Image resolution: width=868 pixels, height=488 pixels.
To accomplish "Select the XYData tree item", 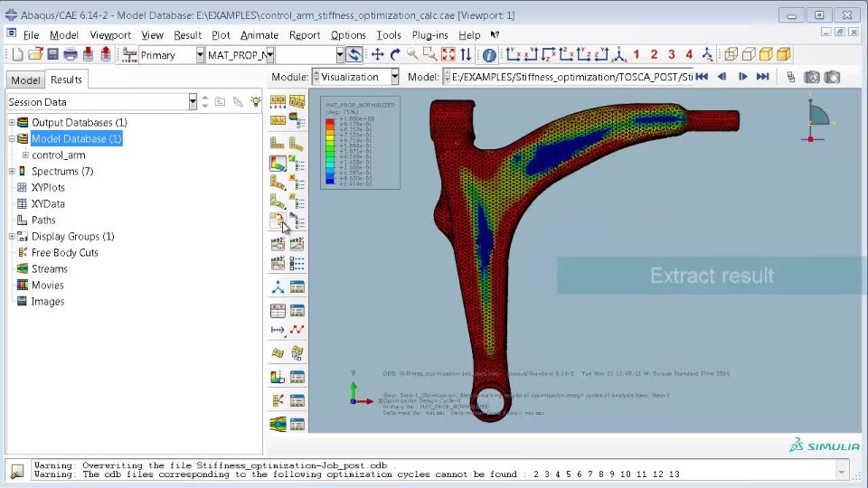I will 48,203.
